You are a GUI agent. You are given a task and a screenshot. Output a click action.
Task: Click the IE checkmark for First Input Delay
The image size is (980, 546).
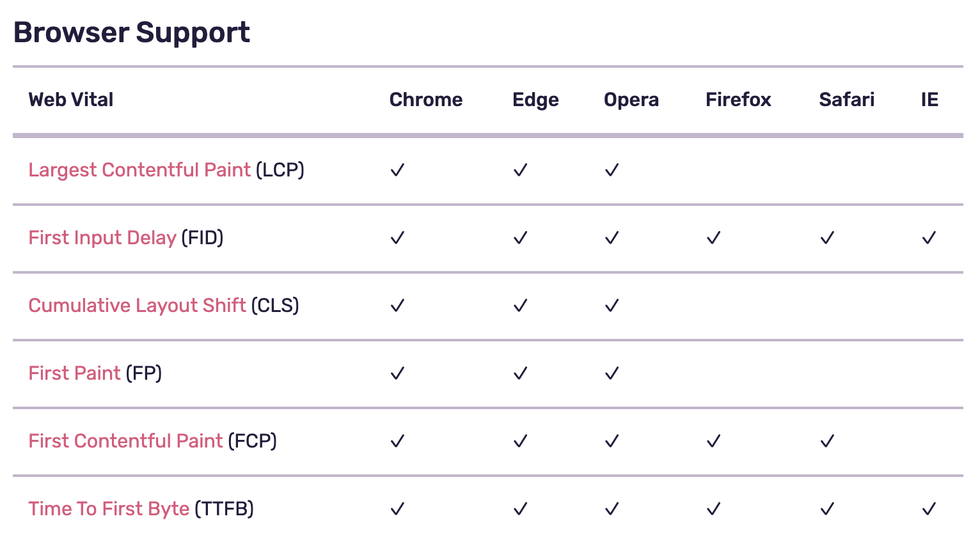[929, 238]
